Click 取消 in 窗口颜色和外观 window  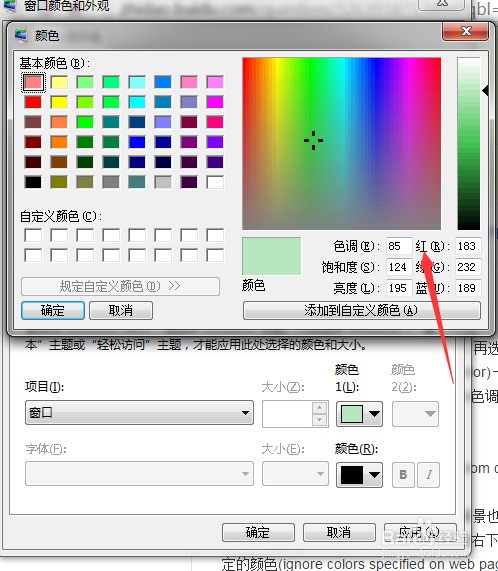coord(339,533)
